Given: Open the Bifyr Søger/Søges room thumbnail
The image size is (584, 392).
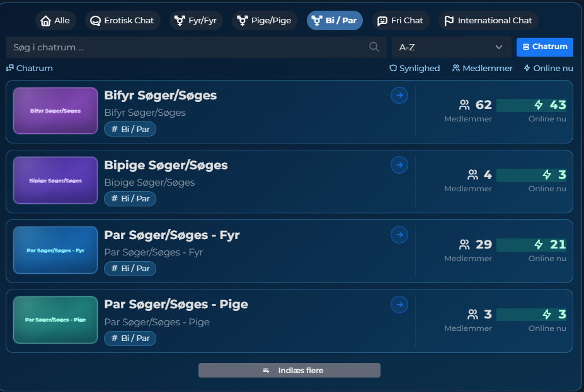Looking at the screenshot, I should 55,111.
